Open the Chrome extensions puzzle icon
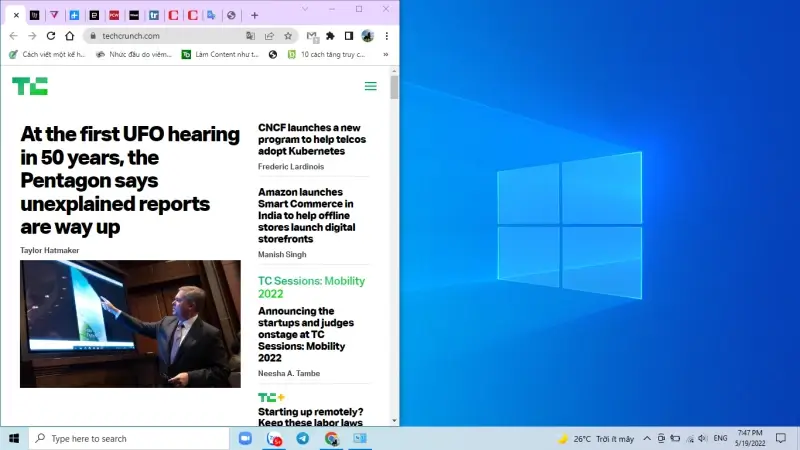Image resolution: width=800 pixels, height=450 pixels. pyautogui.click(x=330, y=36)
